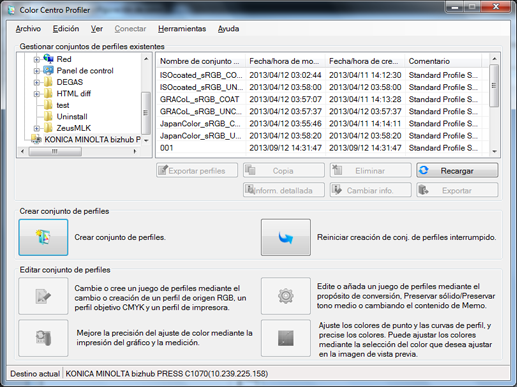
Task: Click the 2013/09/12 14:31:47 modification date cell
Action: (x=285, y=148)
